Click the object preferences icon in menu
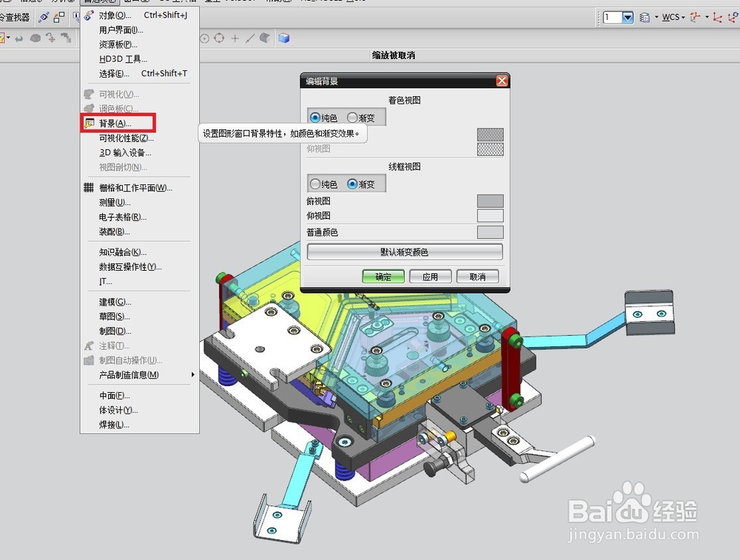740x560 pixels. pos(89,15)
